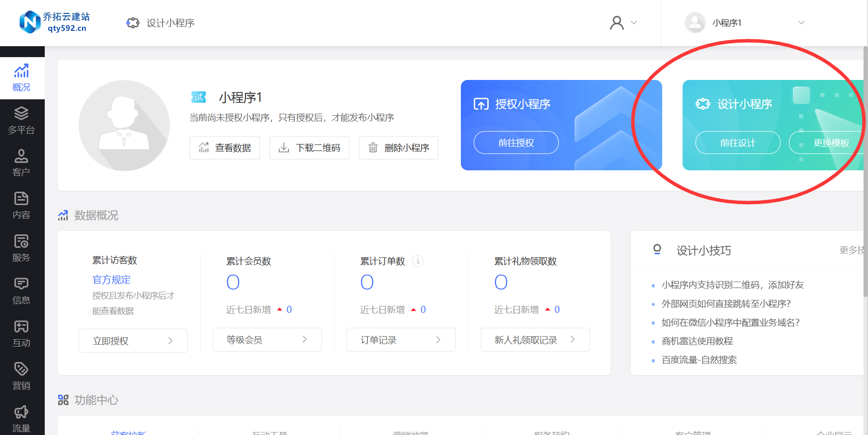Open tip 小程序内支持识别二维码，添加好友
Image resolution: width=868 pixels, height=435 pixels.
[x=733, y=285]
